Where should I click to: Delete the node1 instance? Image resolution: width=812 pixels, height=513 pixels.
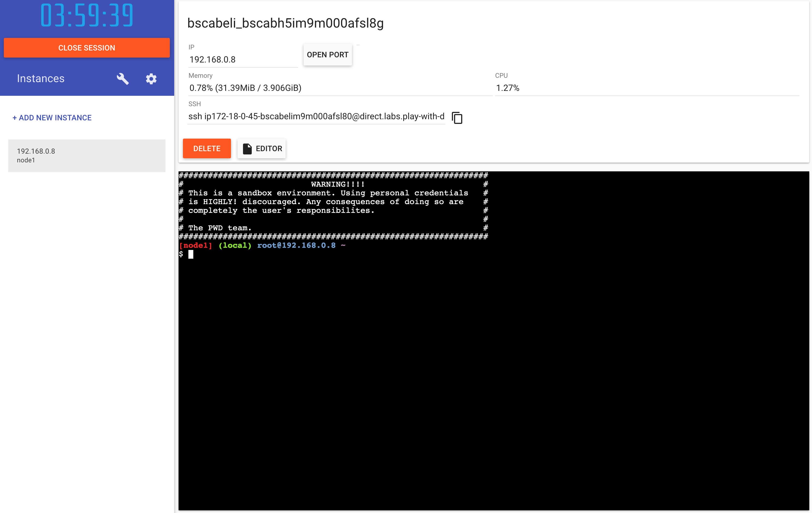pyautogui.click(x=207, y=148)
